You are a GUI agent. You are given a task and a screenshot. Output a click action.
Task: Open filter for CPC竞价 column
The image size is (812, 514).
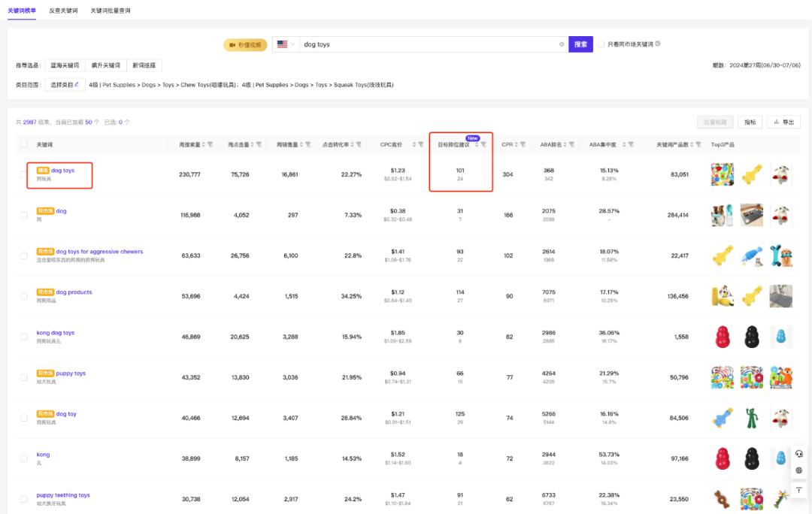[x=421, y=145]
